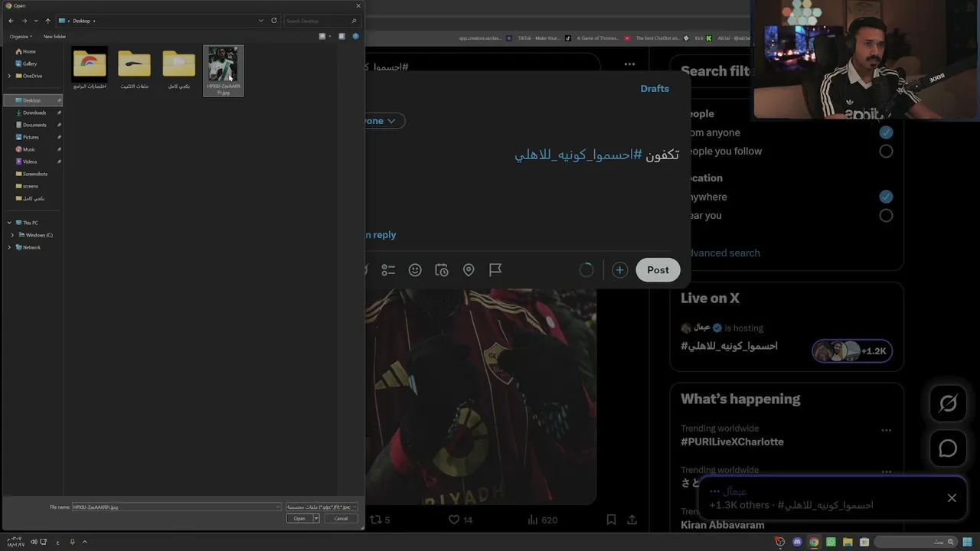This screenshot has height=551, width=980.
Task: View analytics for the tweet with 620 views
Action: [542, 520]
